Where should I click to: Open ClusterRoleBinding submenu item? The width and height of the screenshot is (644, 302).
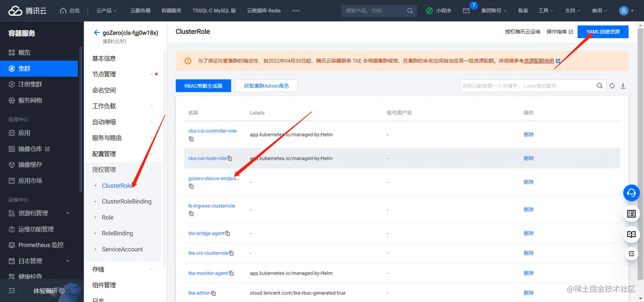point(126,202)
